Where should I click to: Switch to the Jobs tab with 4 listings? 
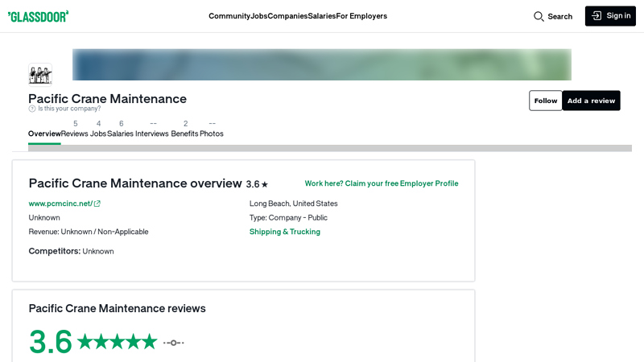tap(98, 130)
